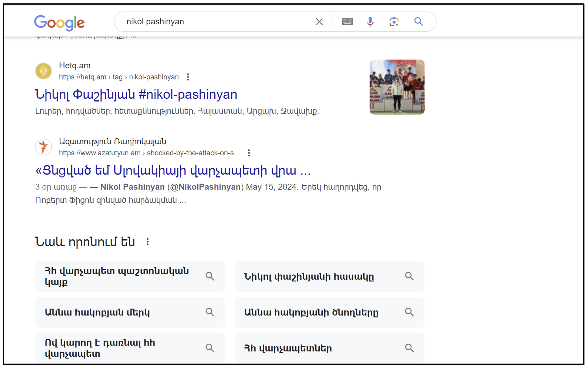Image resolution: width=588 pixels, height=368 pixels.
Task: Open the «Ցնցված եմ Սլովակիայի վարչապետի վրա result
Action: pos(173,170)
